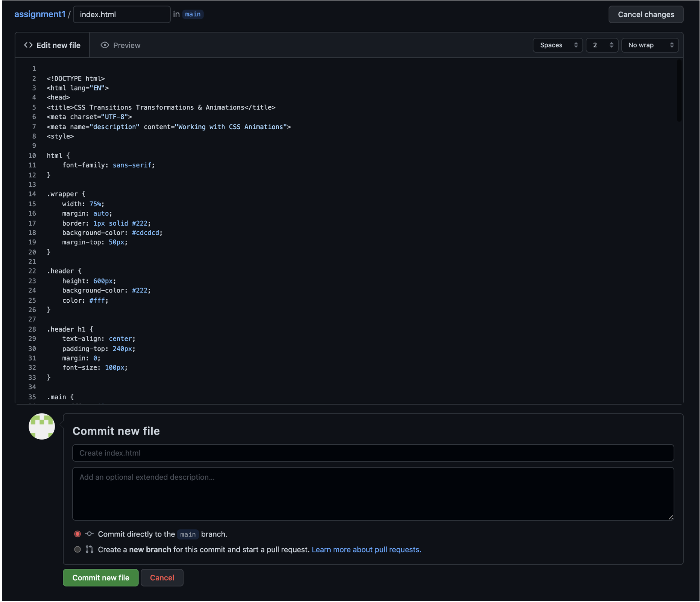
Task: Click the index.html filename field
Action: (121, 15)
